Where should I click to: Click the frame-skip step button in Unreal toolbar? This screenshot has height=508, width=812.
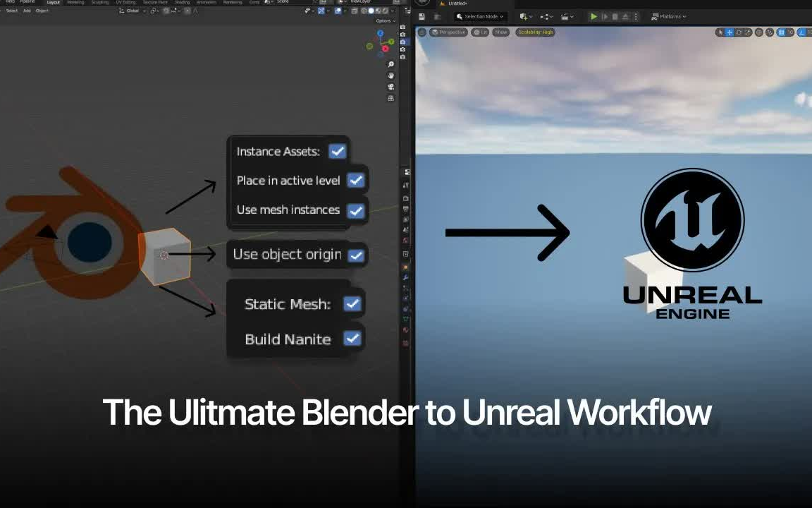click(x=605, y=17)
